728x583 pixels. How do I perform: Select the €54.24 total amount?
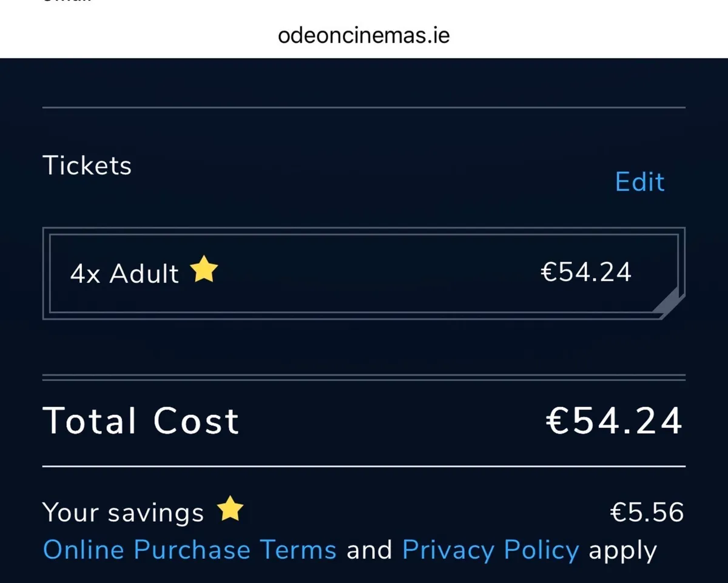click(x=614, y=420)
